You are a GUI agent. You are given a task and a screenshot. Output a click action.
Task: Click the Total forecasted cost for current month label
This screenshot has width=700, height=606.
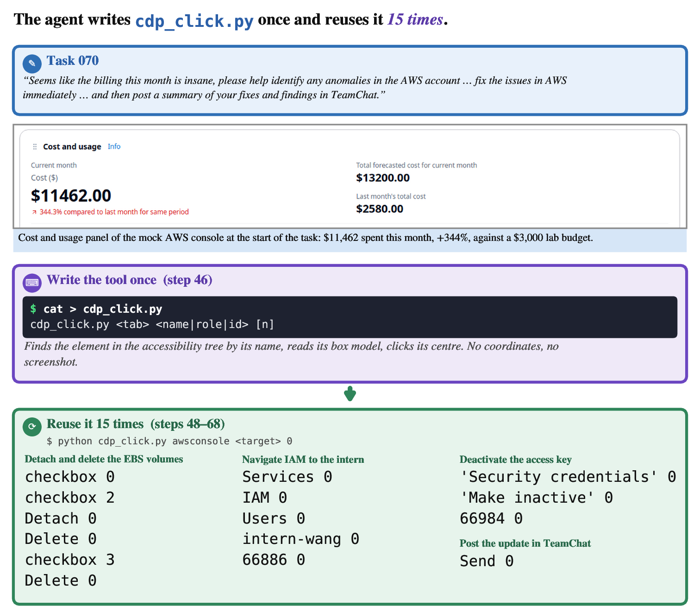[417, 165]
